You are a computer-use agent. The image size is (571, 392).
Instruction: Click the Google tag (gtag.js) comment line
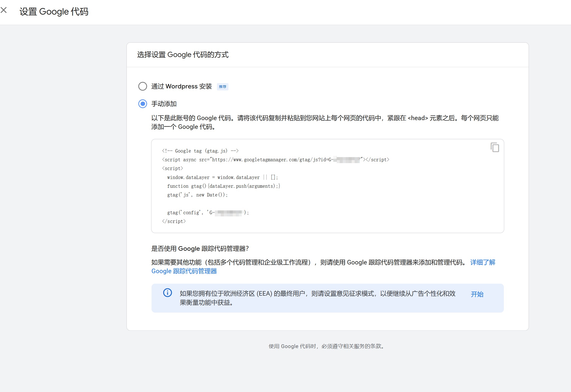[200, 151]
